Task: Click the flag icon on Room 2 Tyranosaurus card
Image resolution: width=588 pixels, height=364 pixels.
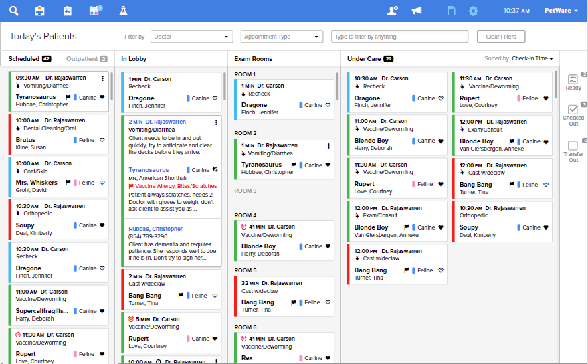Action: pyautogui.click(x=294, y=165)
